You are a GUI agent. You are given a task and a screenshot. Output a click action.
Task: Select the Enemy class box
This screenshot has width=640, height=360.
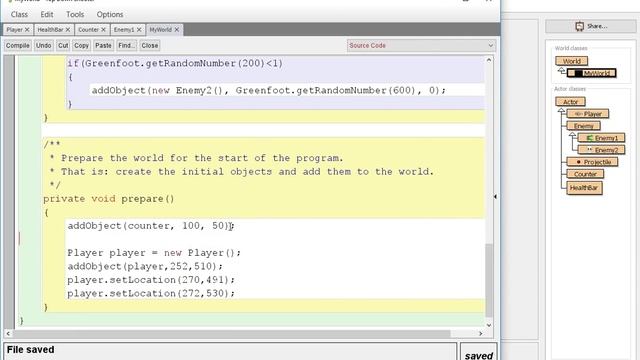584,126
